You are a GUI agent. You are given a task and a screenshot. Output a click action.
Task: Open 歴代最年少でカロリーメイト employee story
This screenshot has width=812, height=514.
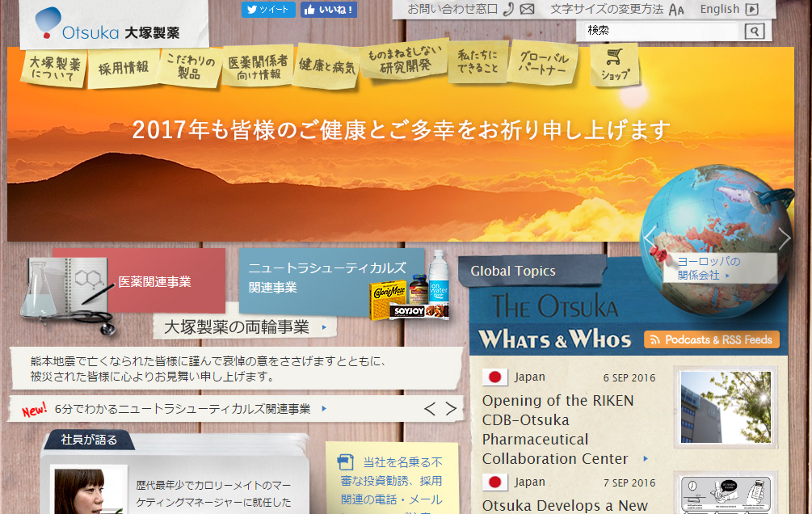coord(214,494)
